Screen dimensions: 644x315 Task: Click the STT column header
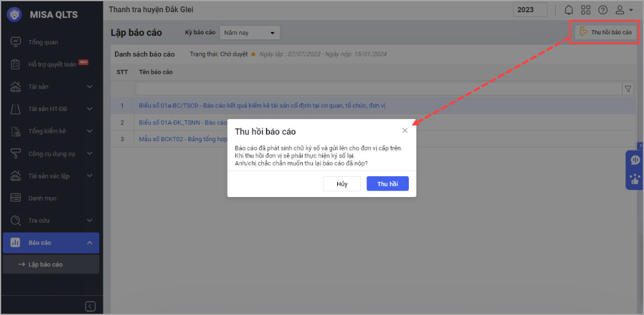[x=122, y=72]
